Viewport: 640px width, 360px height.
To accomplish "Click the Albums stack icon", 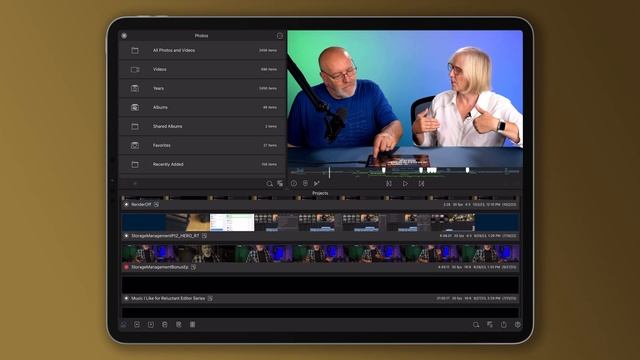I will click(x=135, y=107).
